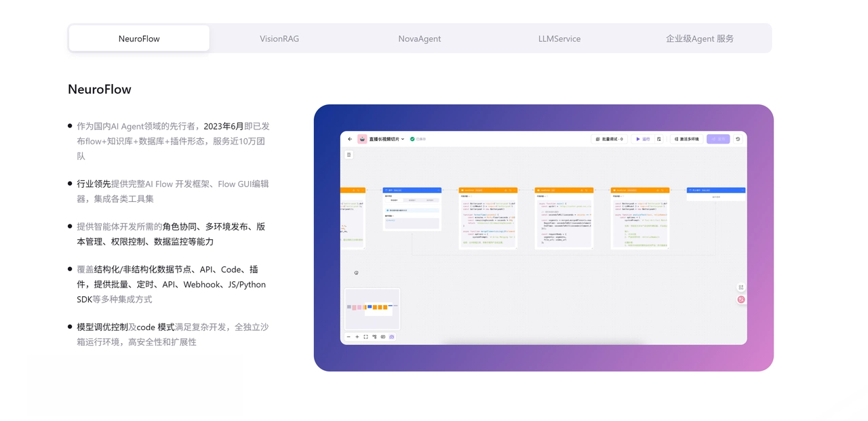Switch to the VisionRAG tab
The height and width of the screenshot is (421, 868).
(279, 39)
